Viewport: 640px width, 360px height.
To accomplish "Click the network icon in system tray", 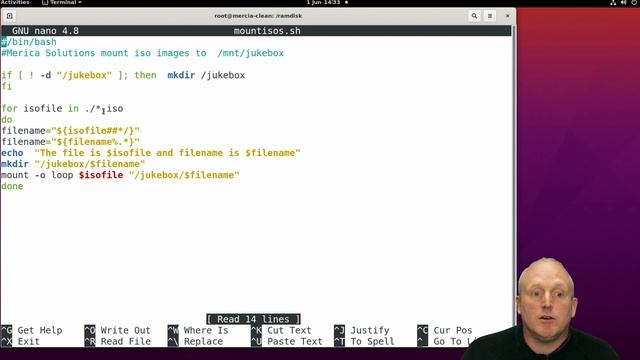I will (613, 2).
